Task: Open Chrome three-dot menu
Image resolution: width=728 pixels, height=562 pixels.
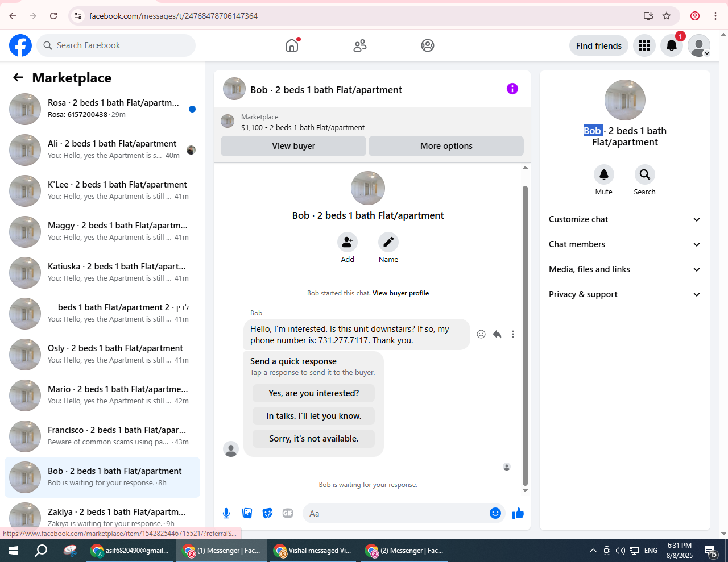Action: [715, 16]
